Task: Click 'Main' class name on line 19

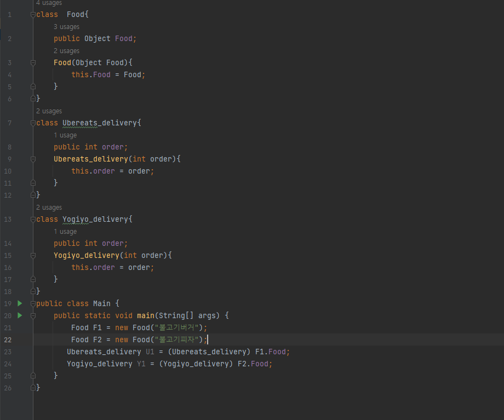Action: click(102, 303)
